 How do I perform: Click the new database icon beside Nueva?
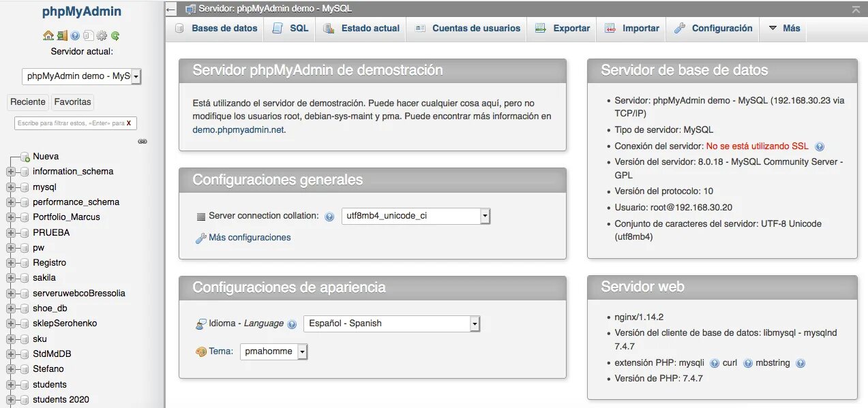pos(25,157)
